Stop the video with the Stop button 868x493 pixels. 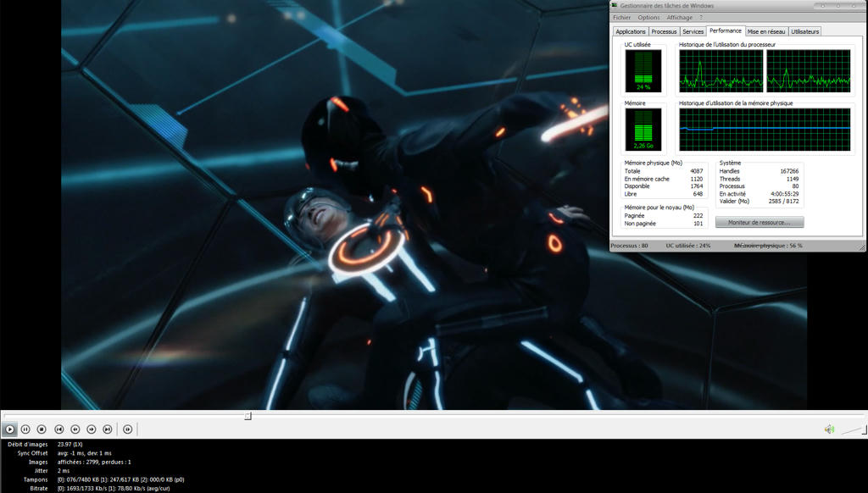[42, 429]
